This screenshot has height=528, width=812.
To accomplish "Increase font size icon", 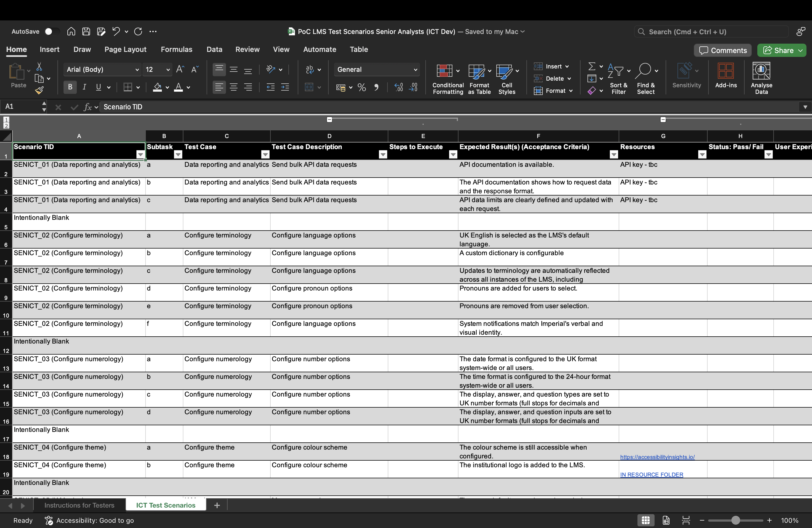I will pyautogui.click(x=180, y=69).
